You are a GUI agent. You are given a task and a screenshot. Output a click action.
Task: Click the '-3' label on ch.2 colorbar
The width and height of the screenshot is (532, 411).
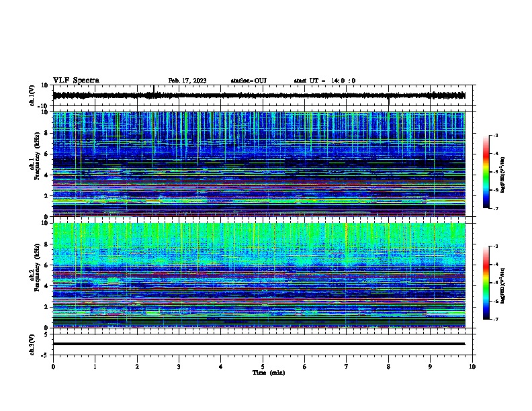[495, 246]
